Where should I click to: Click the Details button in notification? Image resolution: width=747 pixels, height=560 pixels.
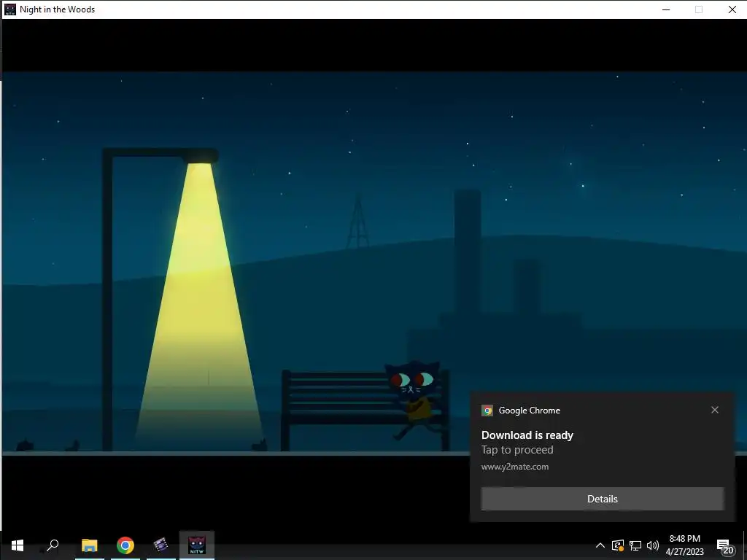602,499
